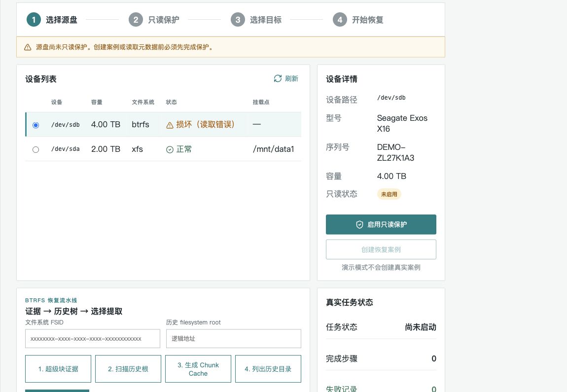Click the refresh icon in device list
The height and width of the screenshot is (392, 567).
[278, 78]
